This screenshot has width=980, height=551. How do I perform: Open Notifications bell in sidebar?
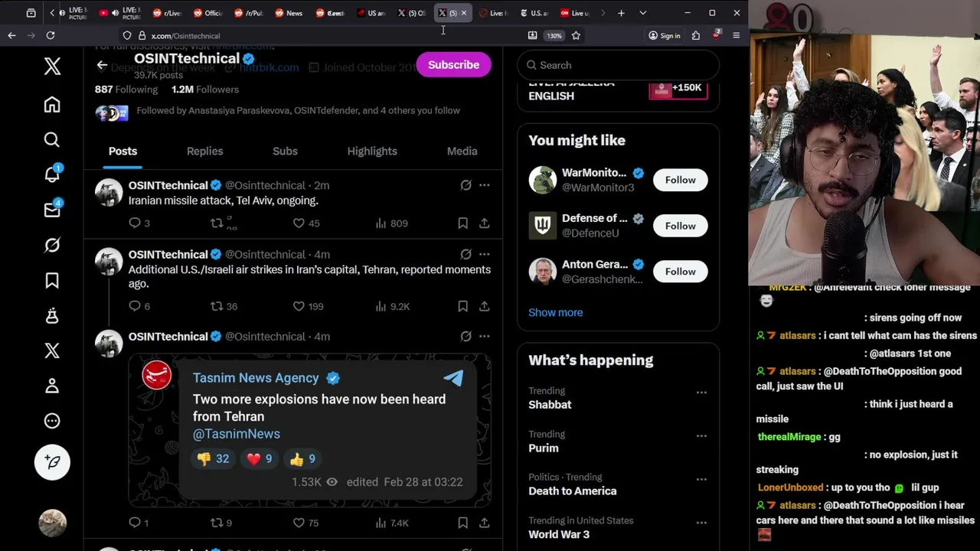(x=52, y=174)
